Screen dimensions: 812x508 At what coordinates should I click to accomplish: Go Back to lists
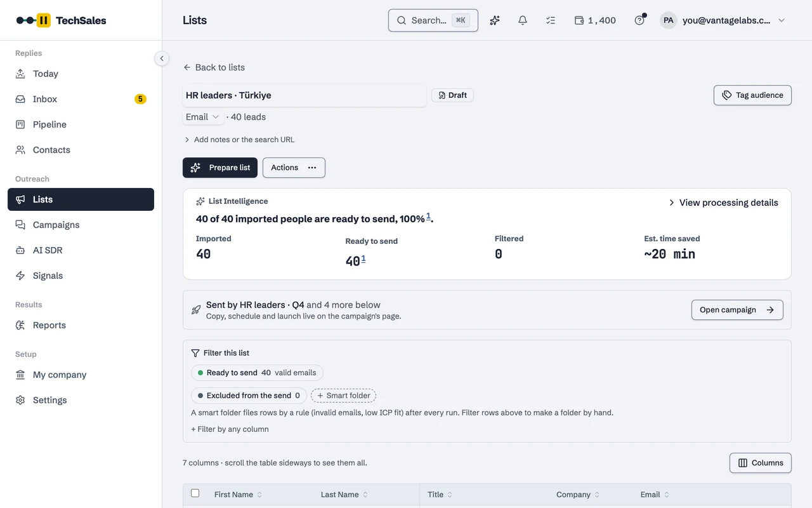pyautogui.click(x=214, y=67)
